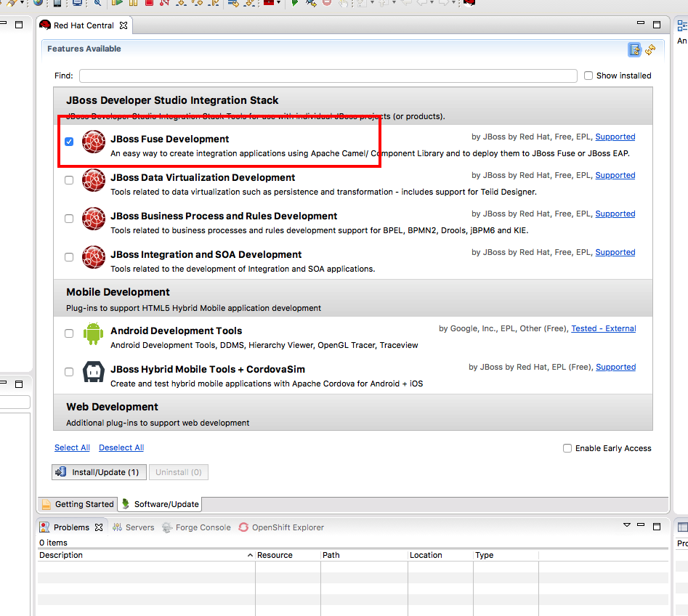The width and height of the screenshot is (688, 616).
Task: Open the Tested - External link
Action: click(x=603, y=328)
